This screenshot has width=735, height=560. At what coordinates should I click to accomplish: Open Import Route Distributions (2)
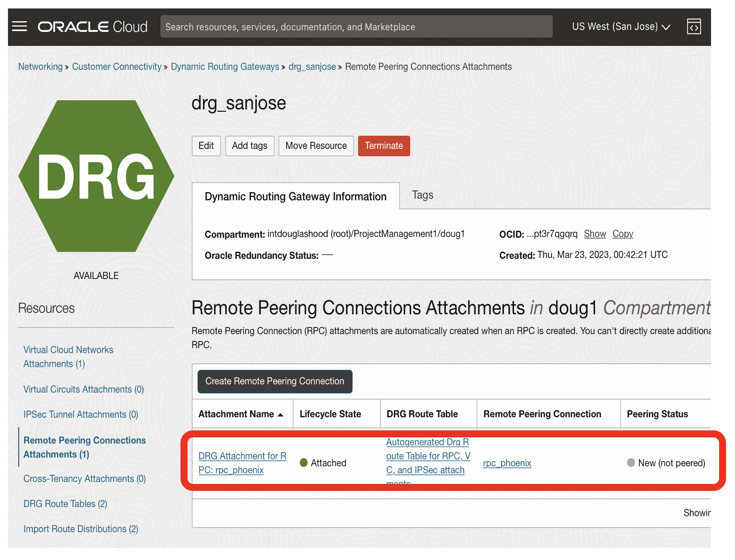(81, 529)
